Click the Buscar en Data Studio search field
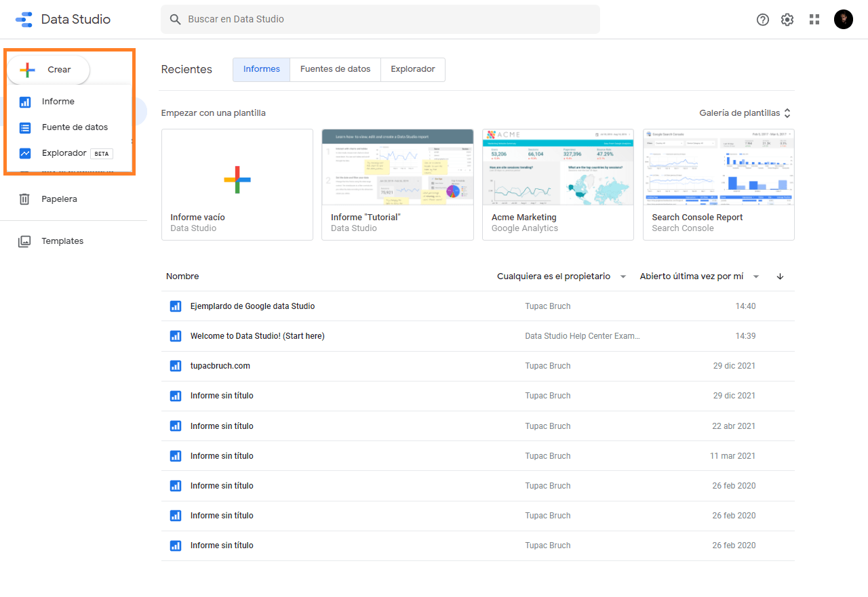Viewport: 868px width, 597px height. click(380, 20)
